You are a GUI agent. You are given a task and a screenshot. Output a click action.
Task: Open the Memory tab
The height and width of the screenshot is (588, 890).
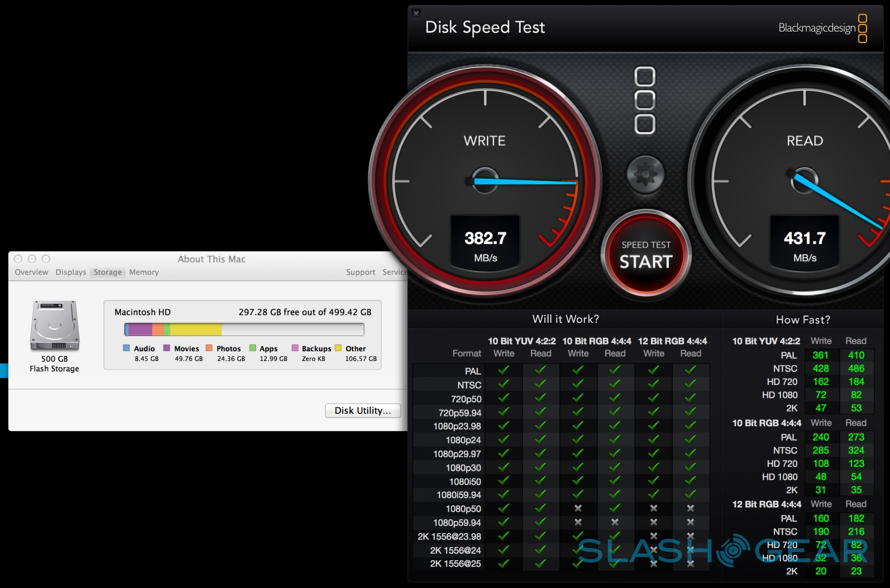tap(144, 272)
